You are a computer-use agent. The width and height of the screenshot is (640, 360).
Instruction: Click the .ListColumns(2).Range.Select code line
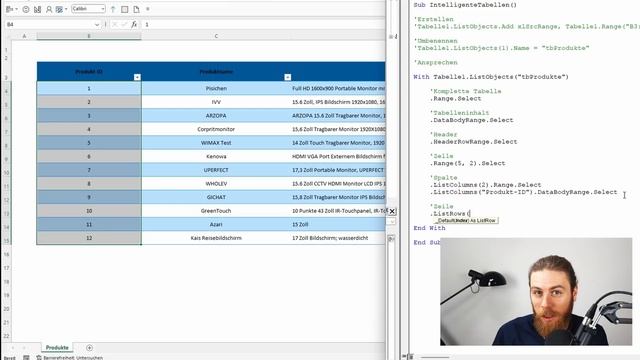485,185
